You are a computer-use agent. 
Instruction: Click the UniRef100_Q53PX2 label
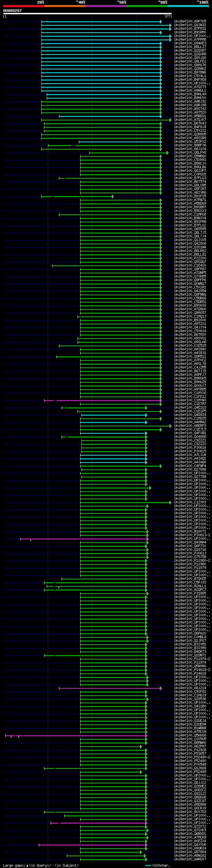coord(190,141)
